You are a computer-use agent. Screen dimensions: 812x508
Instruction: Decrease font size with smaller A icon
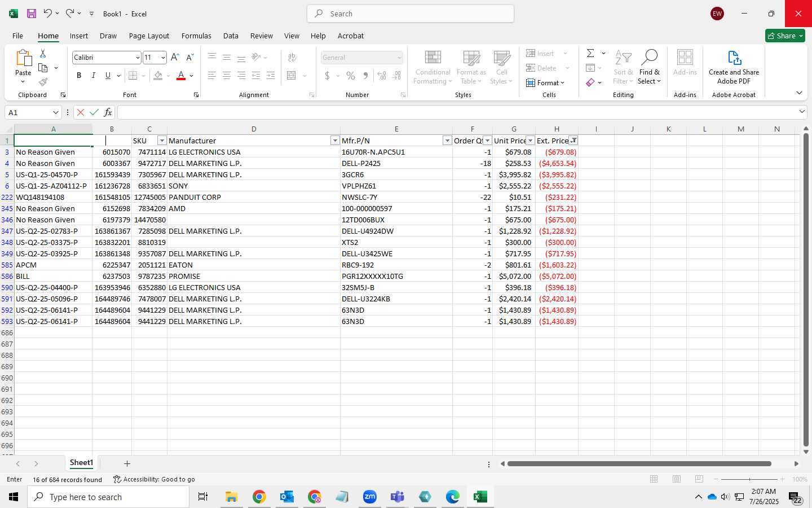[x=190, y=57]
